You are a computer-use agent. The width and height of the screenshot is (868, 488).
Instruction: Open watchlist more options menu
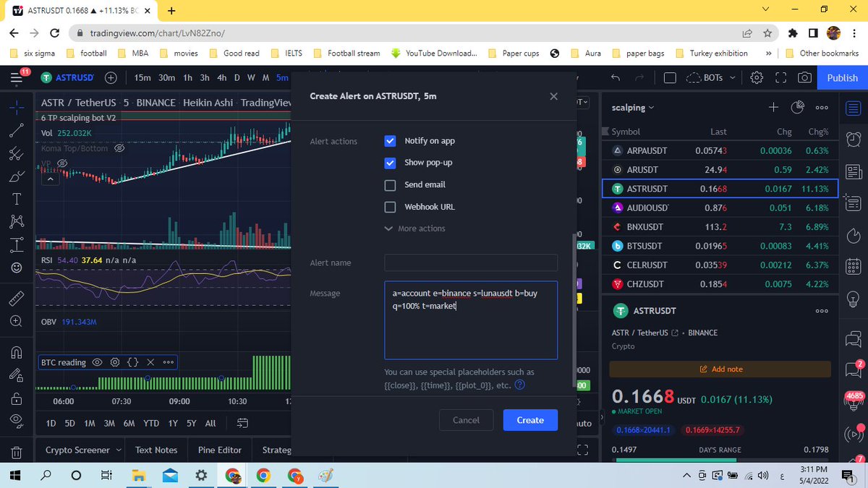(x=822, y=107)
